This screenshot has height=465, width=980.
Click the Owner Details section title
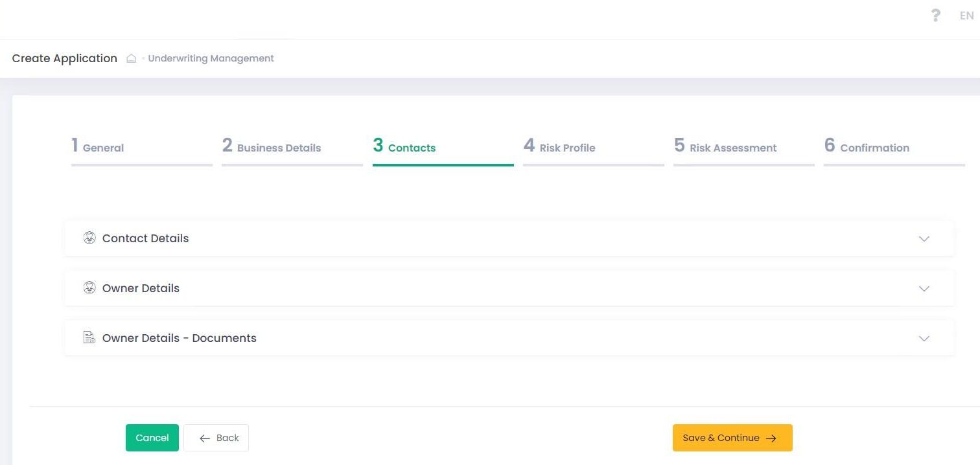[x=141, y=288]
